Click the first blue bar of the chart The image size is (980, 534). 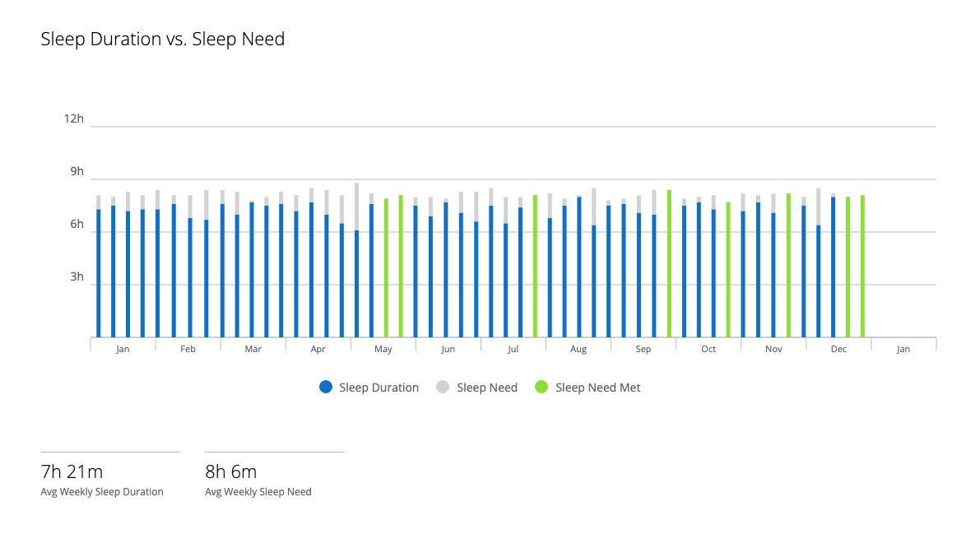pyautogui.click(x=99, y=273)
